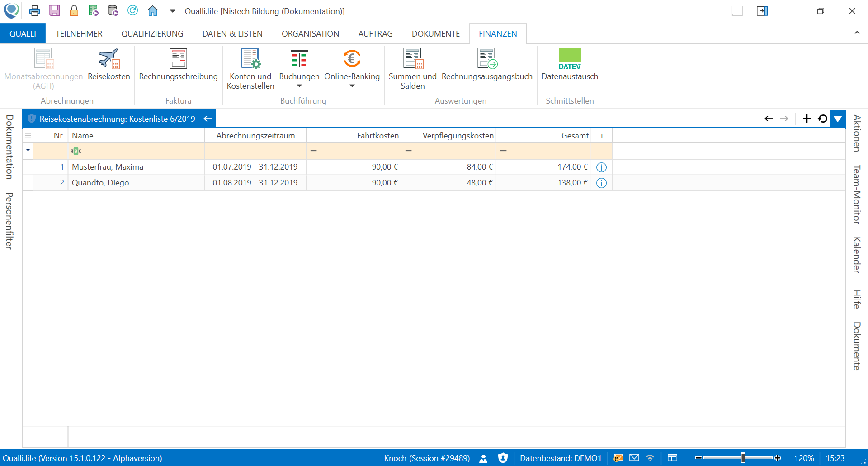Click the refresh icon above the list

822,119
